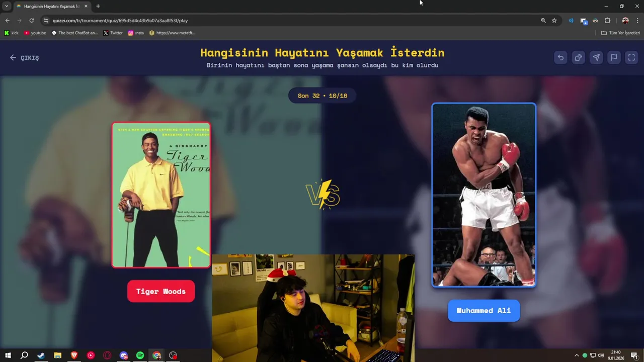The height and width of the screenshot is (362, 644).
Task: Open the metatft bookmark
Action: pyautogui.click(x=172, y=33)
